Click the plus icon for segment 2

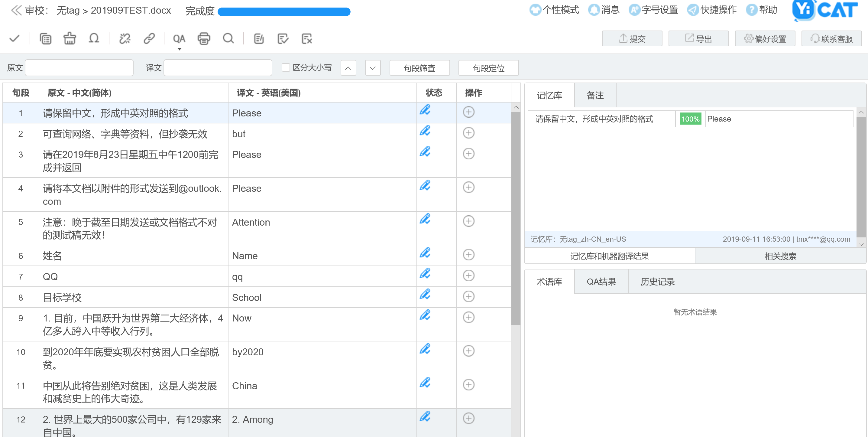point(468,132)
